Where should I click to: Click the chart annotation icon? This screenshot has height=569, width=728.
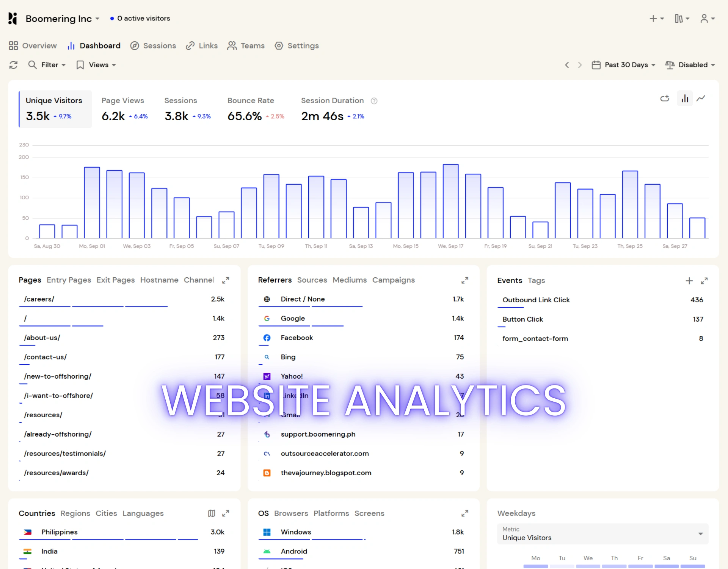[665, 99]
